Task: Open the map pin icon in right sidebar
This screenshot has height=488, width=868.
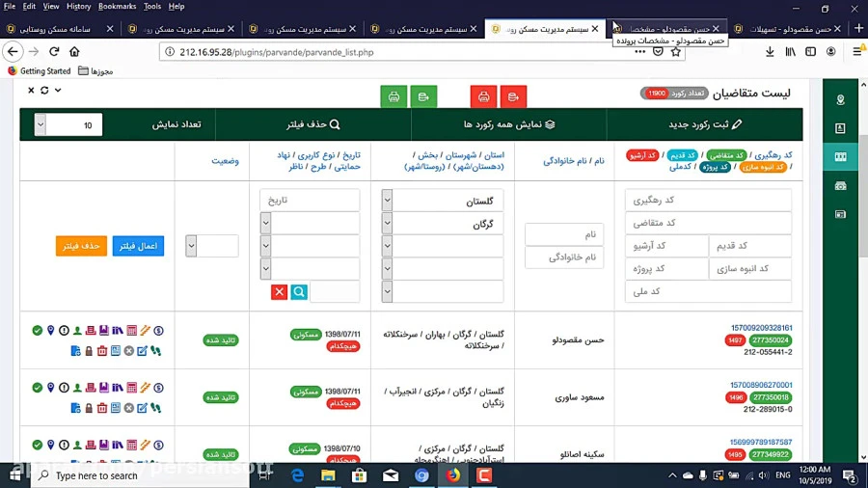Action: pyautogui.click(x=840, y=100)
